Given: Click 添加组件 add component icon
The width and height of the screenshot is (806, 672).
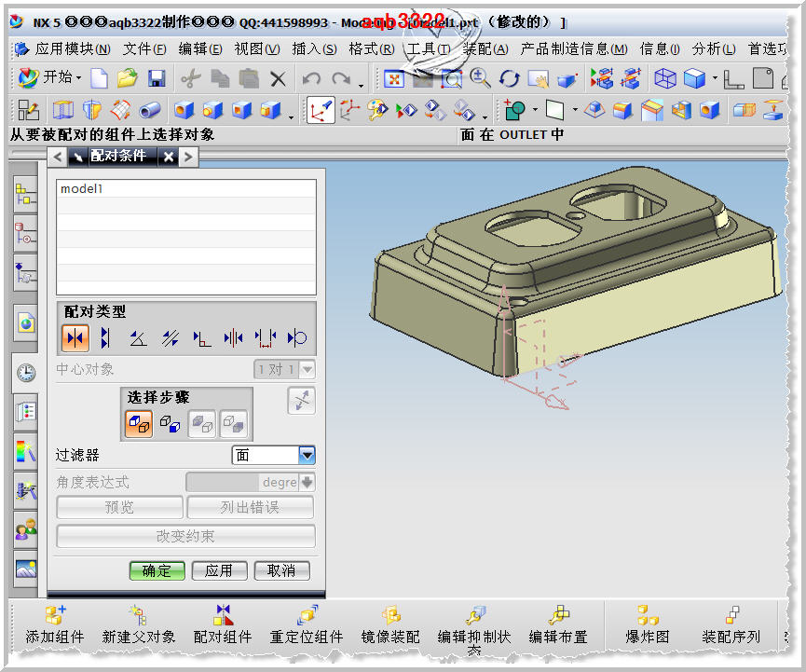Looking at the screenshot, I should point(54,624).
